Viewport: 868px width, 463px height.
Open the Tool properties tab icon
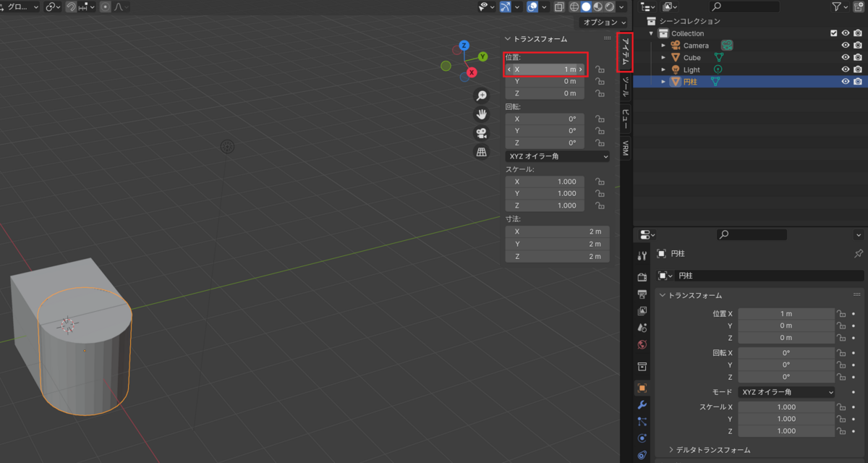[642, 257]
